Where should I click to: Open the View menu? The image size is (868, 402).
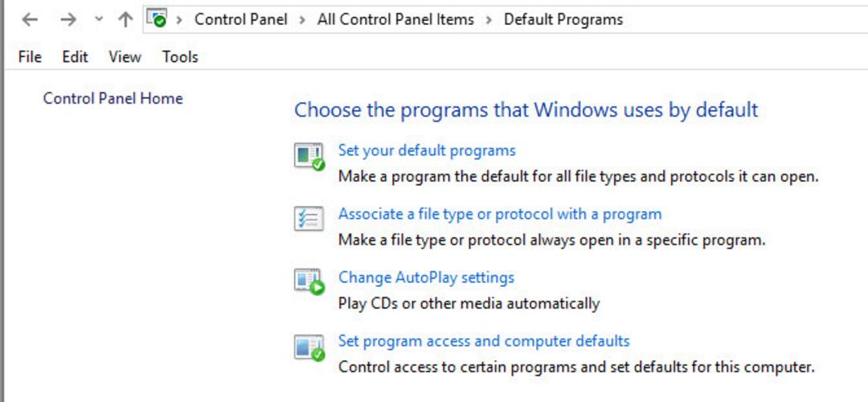coord(125,57)
